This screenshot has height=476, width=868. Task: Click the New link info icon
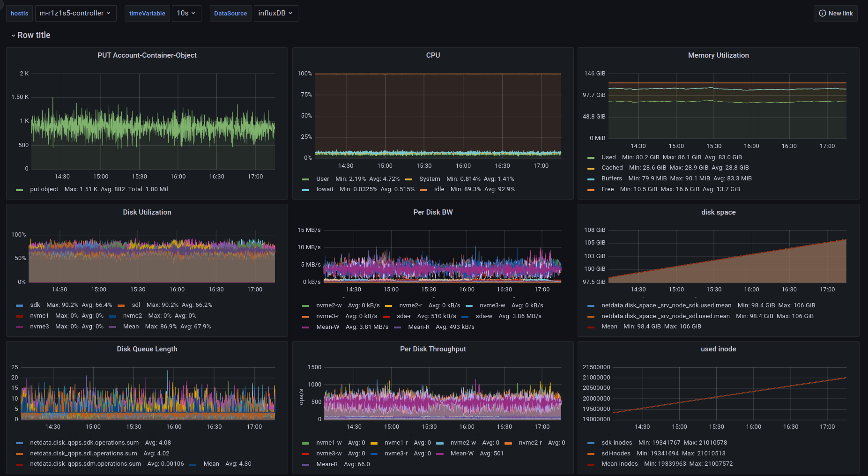point(822,13)
